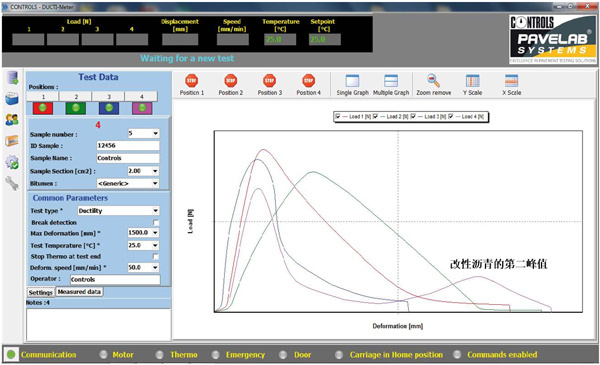600x365 pixels.
Task: Click the Zoom remove magnifier icon
Action: coord(434,81)
